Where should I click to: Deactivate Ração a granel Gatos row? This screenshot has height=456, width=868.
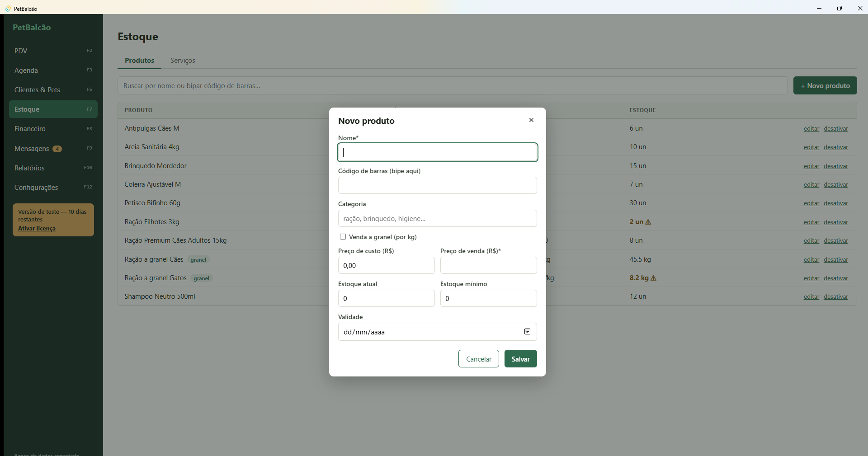[x=836, y=278]
